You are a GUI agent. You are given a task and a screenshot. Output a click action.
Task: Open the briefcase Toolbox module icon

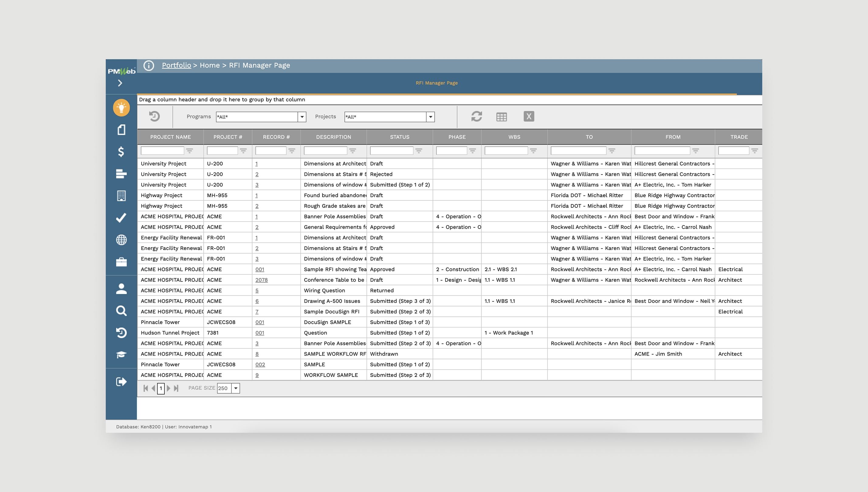[x=121, y=262]
